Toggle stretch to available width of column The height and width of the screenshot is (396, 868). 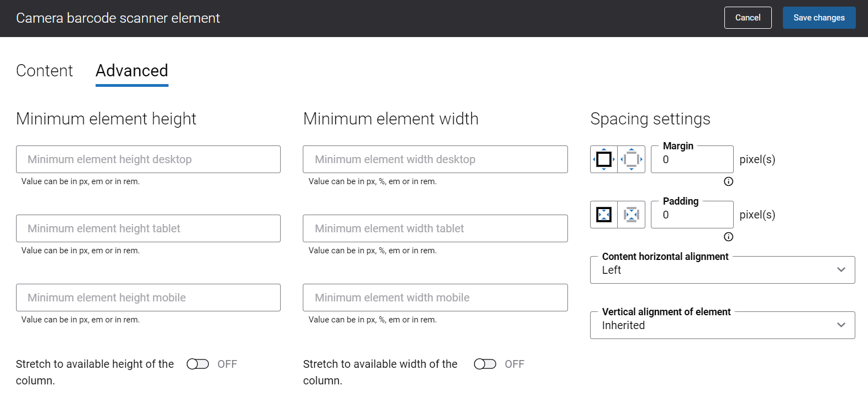(x=485, y=364)
